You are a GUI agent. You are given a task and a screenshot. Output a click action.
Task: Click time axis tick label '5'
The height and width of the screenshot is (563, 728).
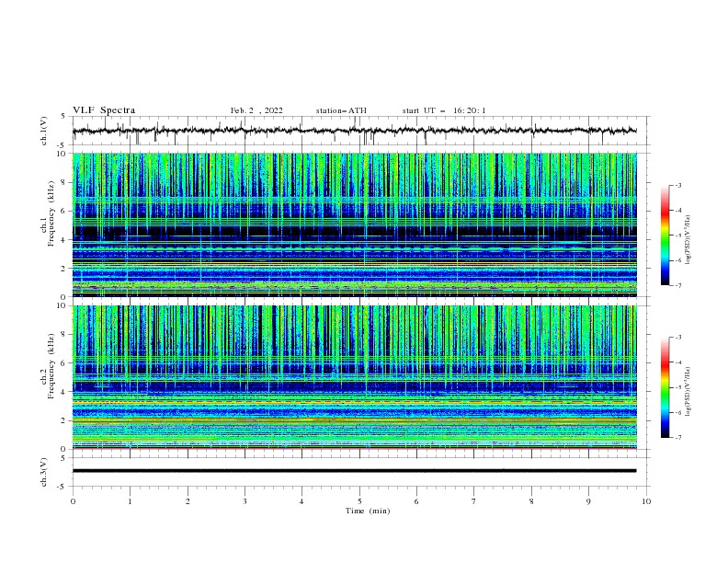point(359,501)
